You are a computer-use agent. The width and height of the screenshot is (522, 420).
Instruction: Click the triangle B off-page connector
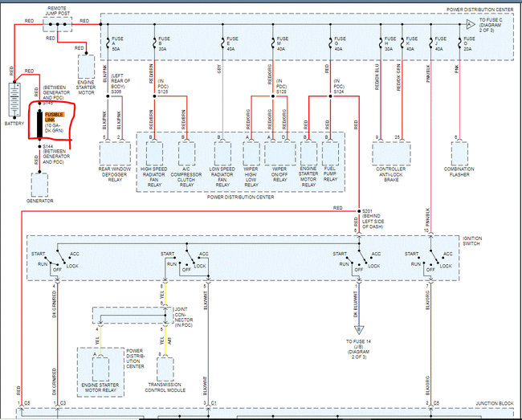click(359, 330)
